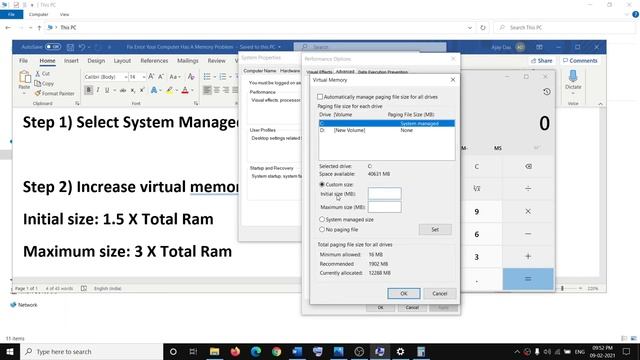Apply strikethrough formatting in Word
Image resolution: width=640 pixels, height=360 pixels.
[x=123, y=90]
